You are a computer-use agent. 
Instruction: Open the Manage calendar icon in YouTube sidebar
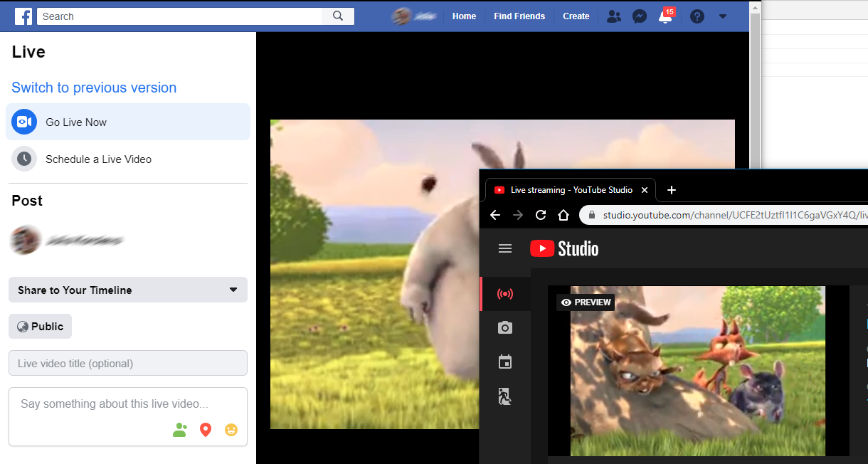coord(505,362)
